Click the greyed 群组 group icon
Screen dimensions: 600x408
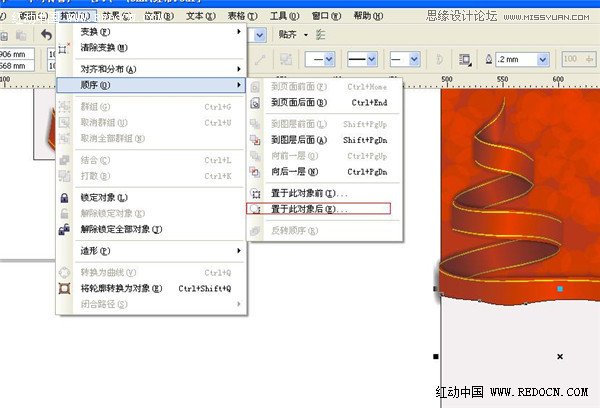click(x=64, y=107)
